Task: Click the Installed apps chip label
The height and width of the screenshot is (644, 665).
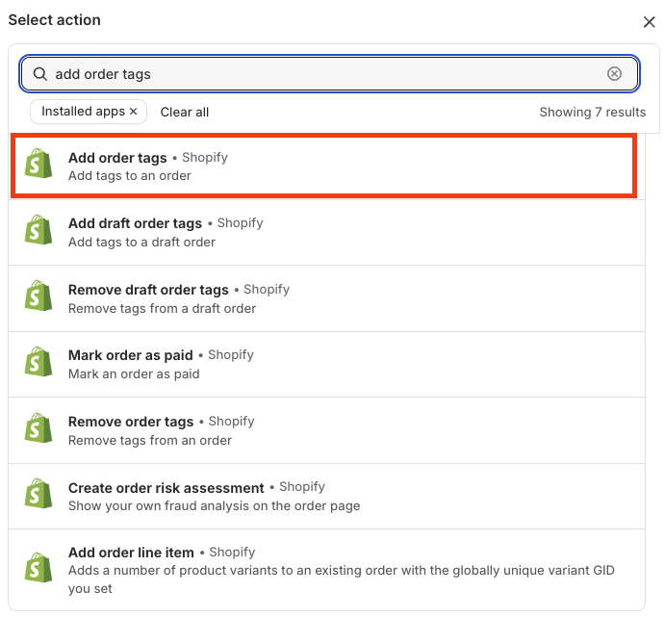Action: click(x=83, y=111)
